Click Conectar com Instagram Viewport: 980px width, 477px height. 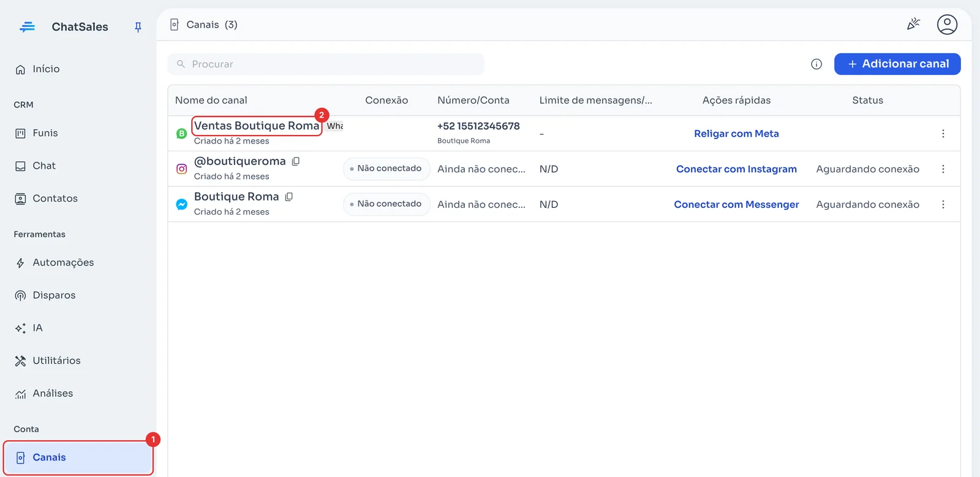click(x=736, y=169)
